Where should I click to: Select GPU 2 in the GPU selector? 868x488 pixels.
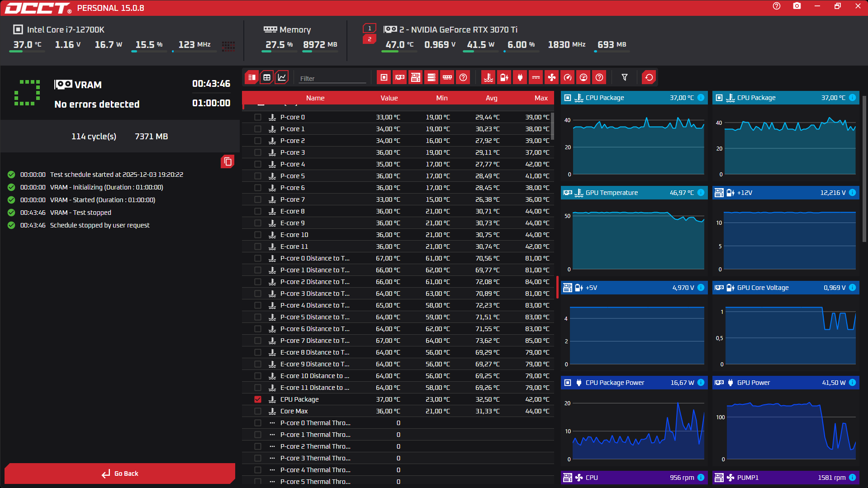[370, 39]
